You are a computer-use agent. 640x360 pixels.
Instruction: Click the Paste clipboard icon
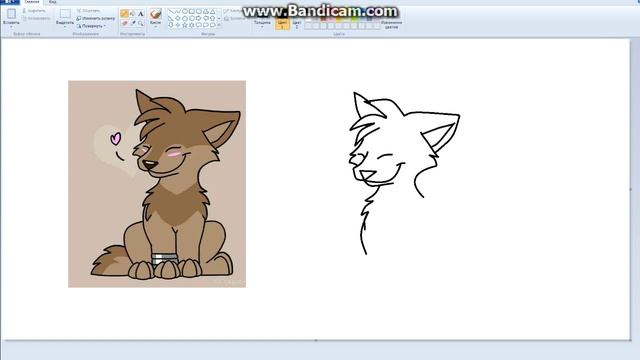point(11,13)
